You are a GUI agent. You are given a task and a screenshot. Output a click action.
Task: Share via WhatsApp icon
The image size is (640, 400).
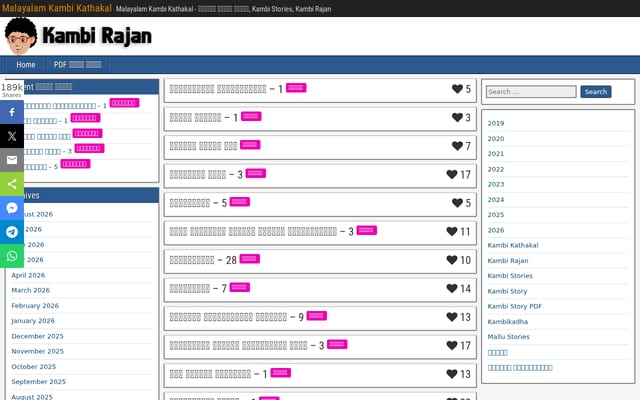(12, 256)
